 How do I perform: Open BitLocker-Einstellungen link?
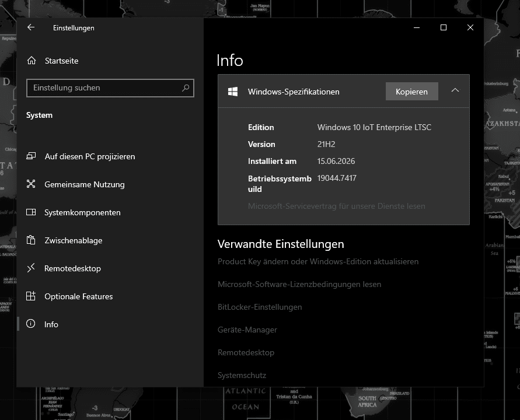tap(260, 307)
